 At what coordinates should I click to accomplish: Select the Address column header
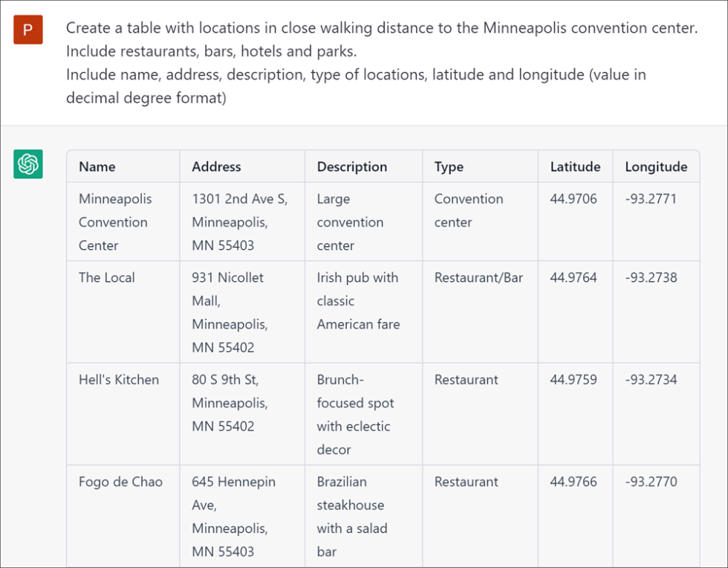coord(216,167)
